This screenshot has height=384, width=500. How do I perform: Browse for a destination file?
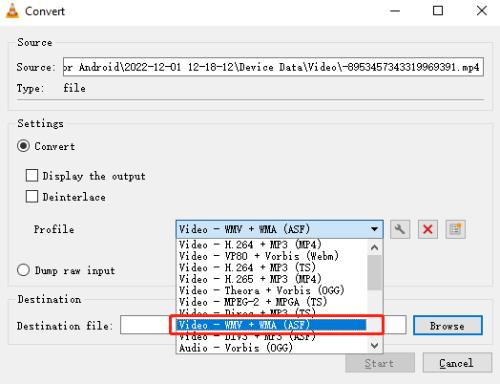click(x=448, y=325)
